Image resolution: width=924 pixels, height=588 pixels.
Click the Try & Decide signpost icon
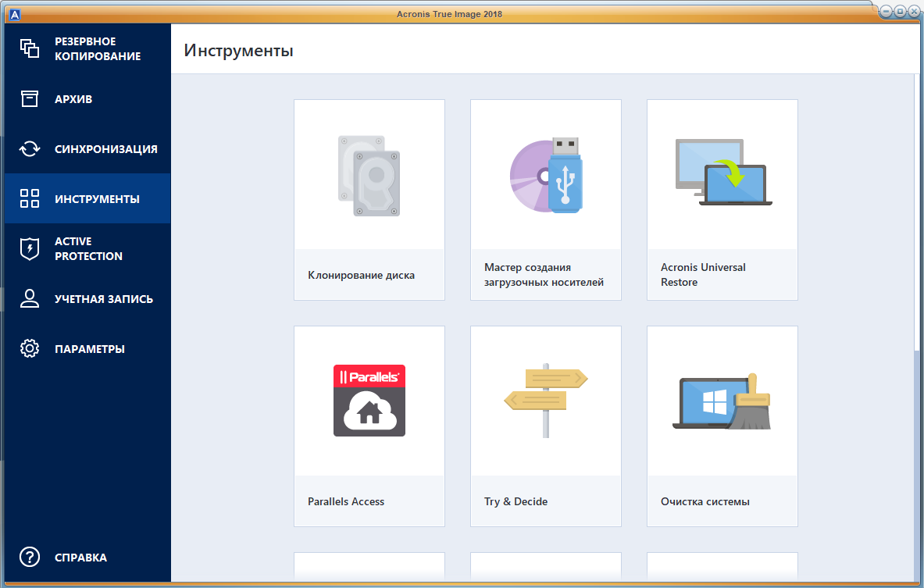[545, 400]
